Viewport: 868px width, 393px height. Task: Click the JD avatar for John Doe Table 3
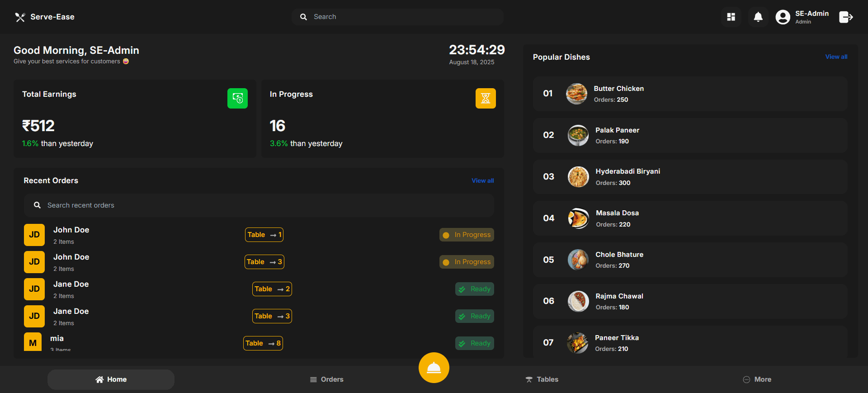click(x=34, y=262)
